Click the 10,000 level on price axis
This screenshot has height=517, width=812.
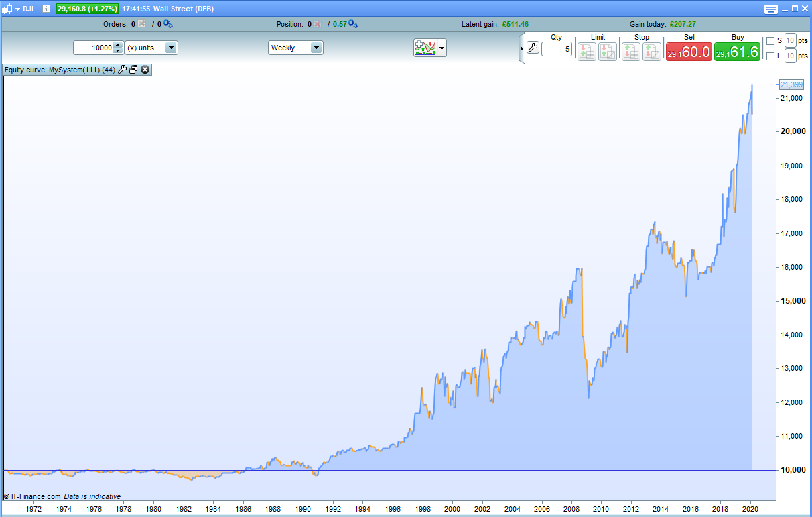[792, 470]
